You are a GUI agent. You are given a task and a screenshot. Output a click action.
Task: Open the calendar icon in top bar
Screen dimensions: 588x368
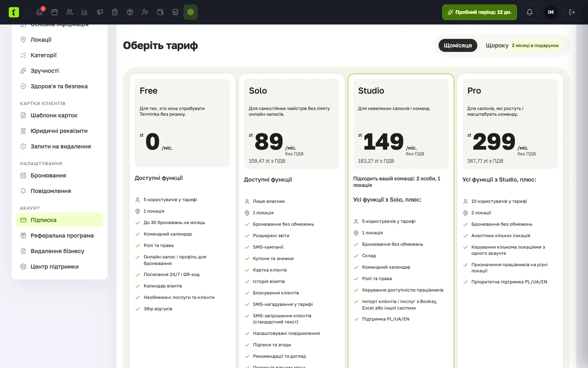(54, 12)
